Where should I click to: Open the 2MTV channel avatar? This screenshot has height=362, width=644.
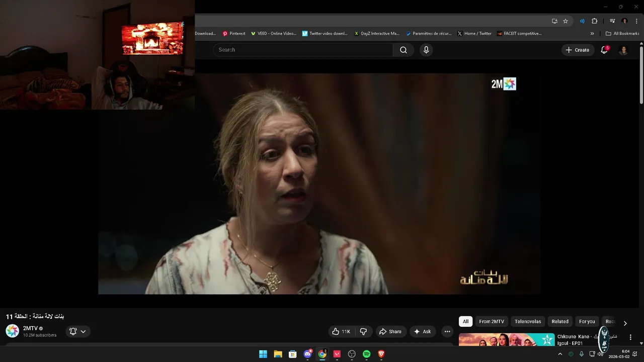(12, 331)
